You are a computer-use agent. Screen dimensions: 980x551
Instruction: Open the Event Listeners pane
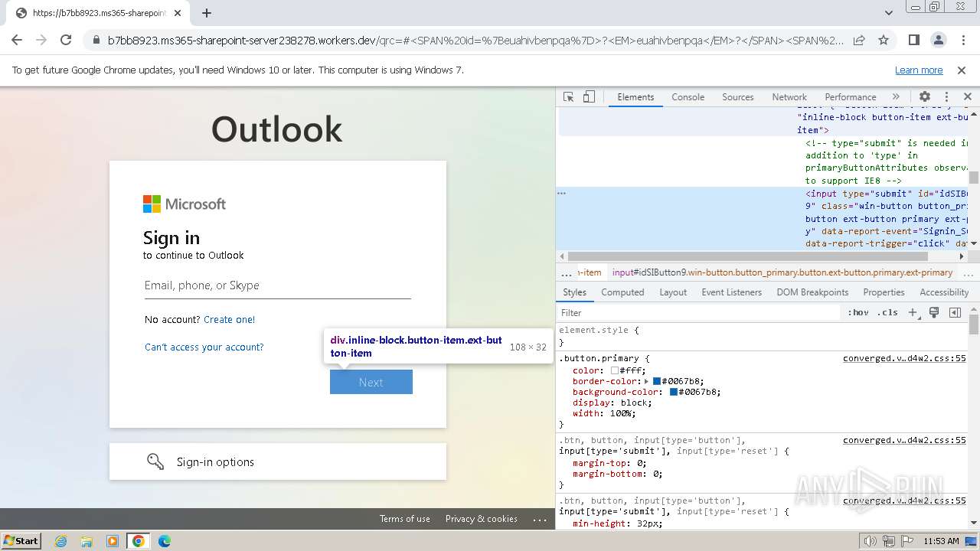tap(731, 292)
